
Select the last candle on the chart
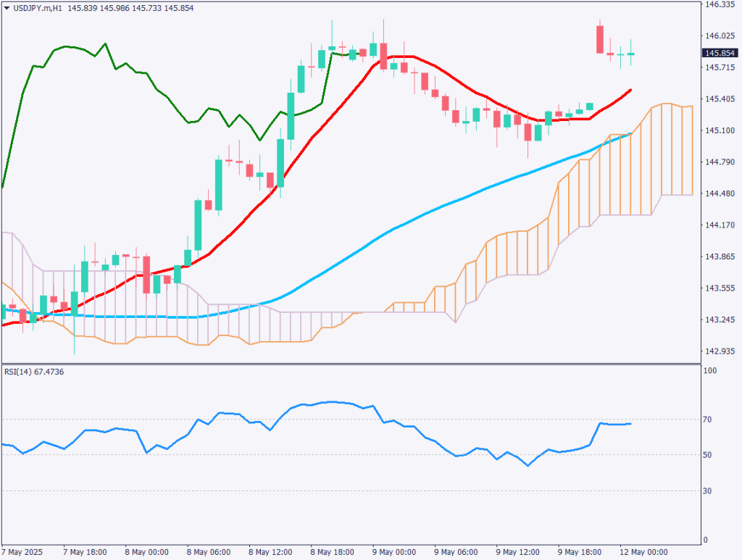pos(631,54)
